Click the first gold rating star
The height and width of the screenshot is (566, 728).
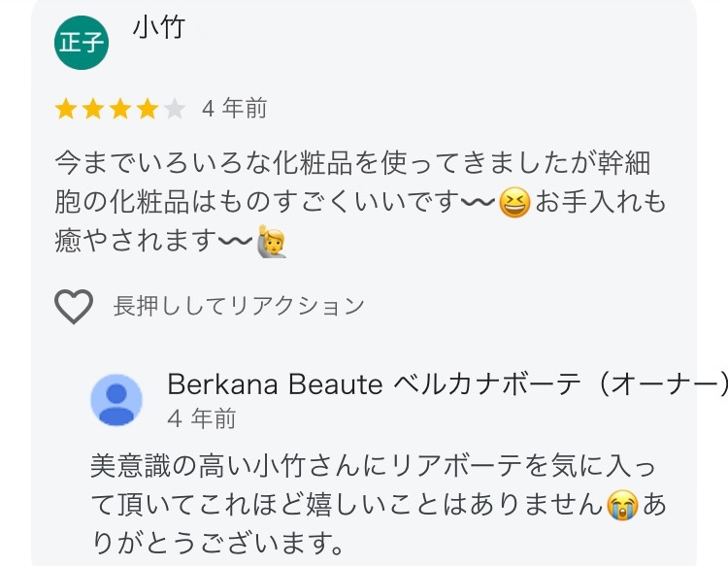[66, 109]
